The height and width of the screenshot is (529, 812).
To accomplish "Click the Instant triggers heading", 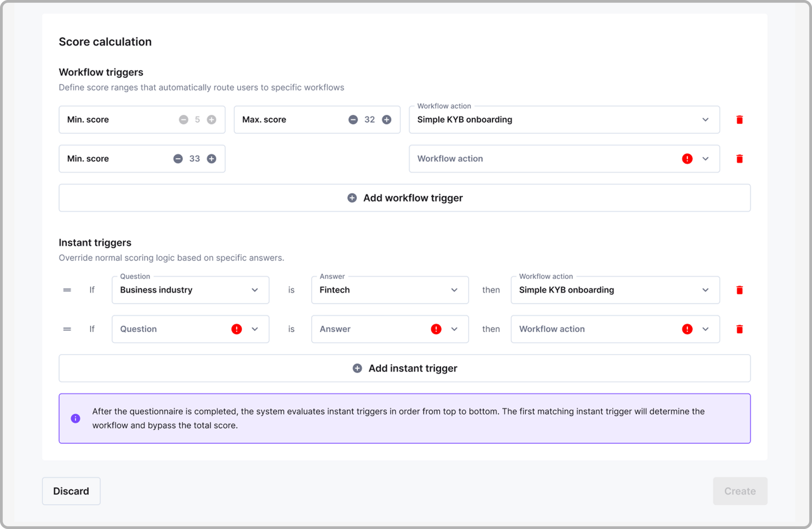I will pos(95,243).
